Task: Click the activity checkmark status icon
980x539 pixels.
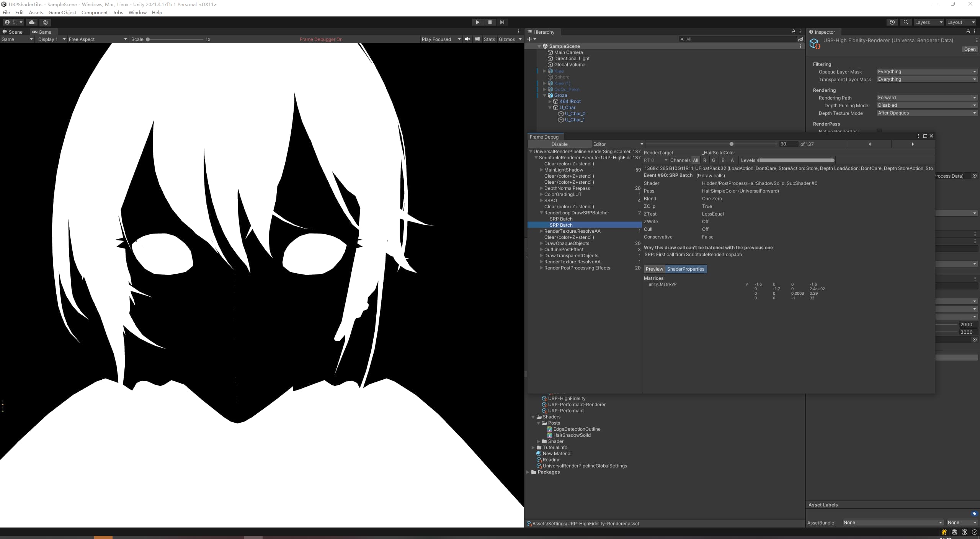Action: tap(975, 532)
